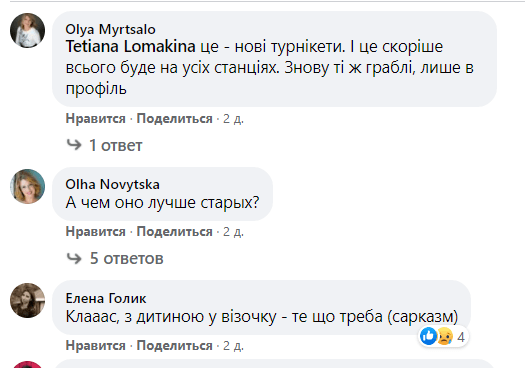Click reply arrow icon beside '1 ответ'
Viewport: 528px width, 368px height.
(x=74, y=145)
